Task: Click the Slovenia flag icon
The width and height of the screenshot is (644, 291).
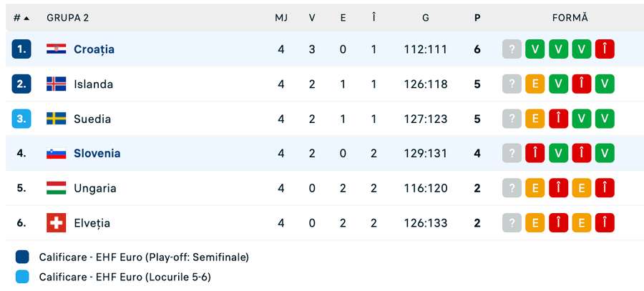Action: pos(57,154)
